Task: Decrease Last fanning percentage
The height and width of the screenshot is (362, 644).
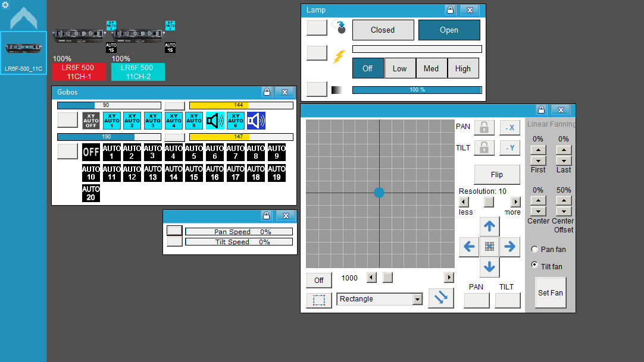Action: pyautogui.click(x=564, y=160)
